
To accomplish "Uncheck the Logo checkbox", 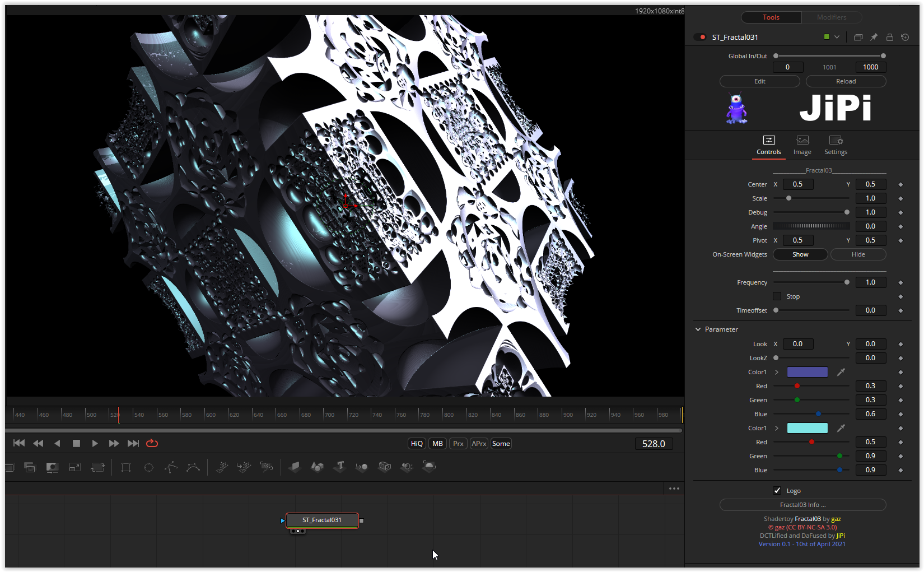I will [777, 491].
